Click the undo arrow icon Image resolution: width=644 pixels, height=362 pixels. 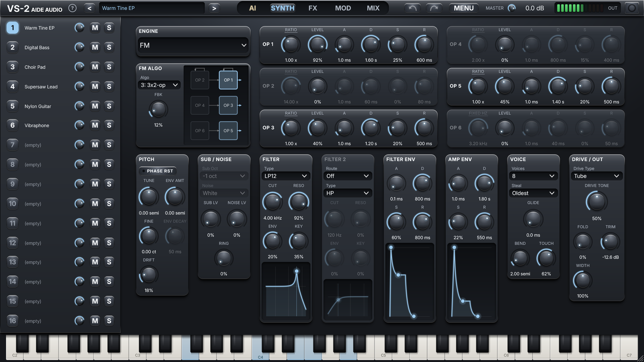(x=412, y=8)
